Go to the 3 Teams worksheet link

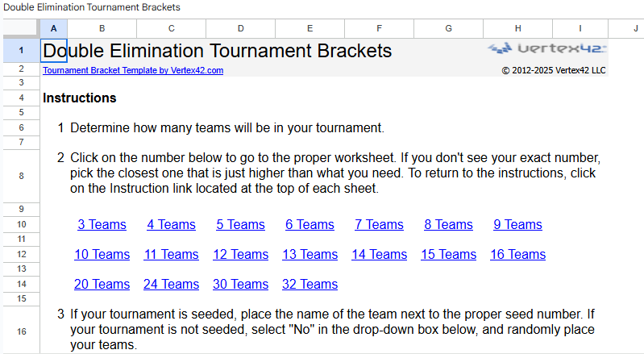click(x=102, y=225)
